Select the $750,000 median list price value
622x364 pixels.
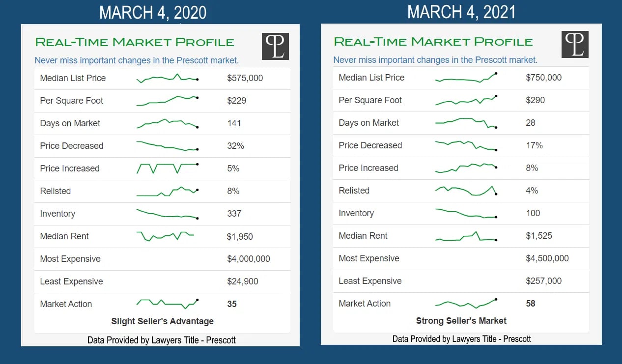coord(544,78)
